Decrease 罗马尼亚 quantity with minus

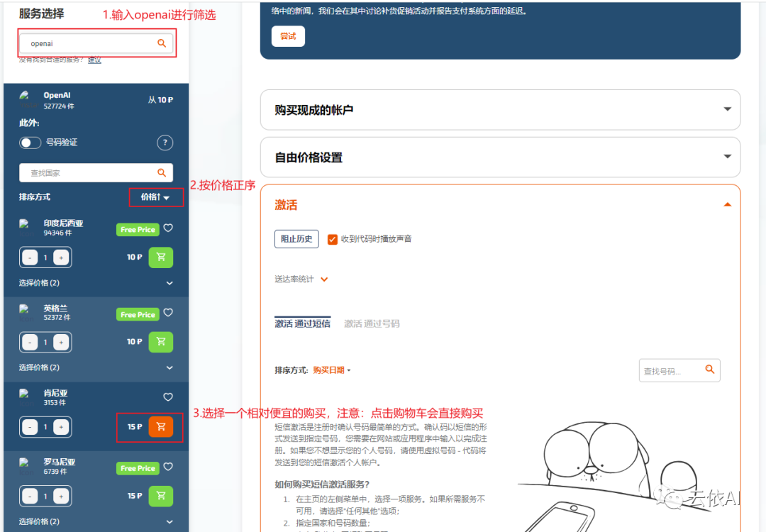point(30,497)
